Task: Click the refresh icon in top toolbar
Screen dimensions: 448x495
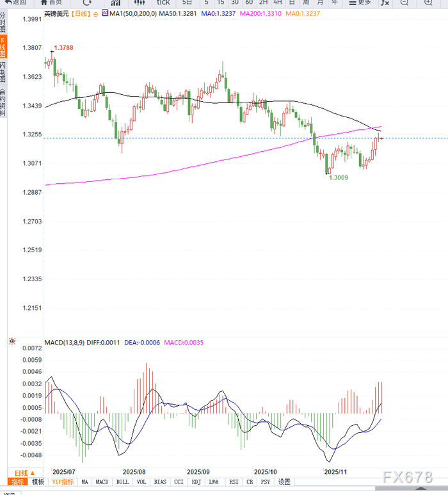Action: tap(86, 3)
